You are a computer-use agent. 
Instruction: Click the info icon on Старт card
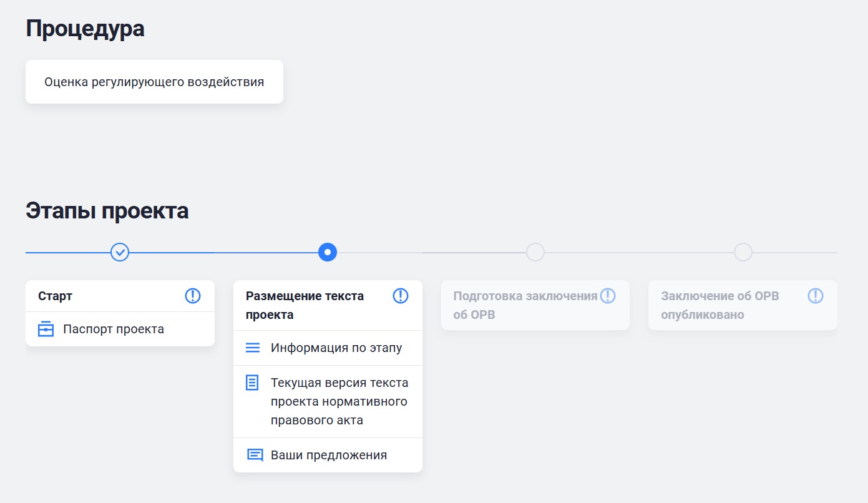(x=193, y=296)
